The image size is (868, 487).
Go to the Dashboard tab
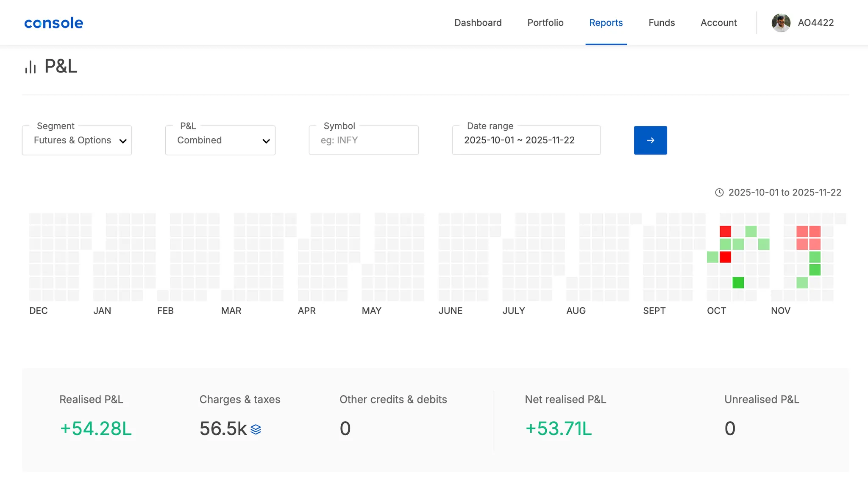tap(478, 23)
